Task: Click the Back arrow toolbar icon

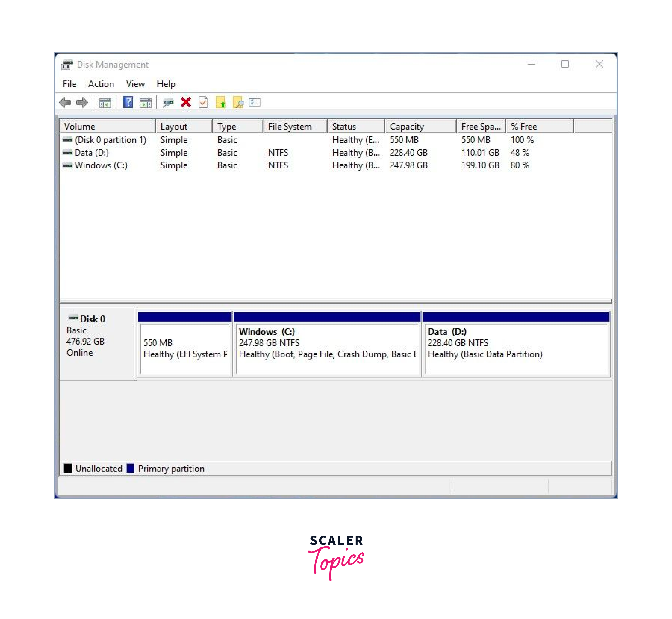Action: [65, 102]
